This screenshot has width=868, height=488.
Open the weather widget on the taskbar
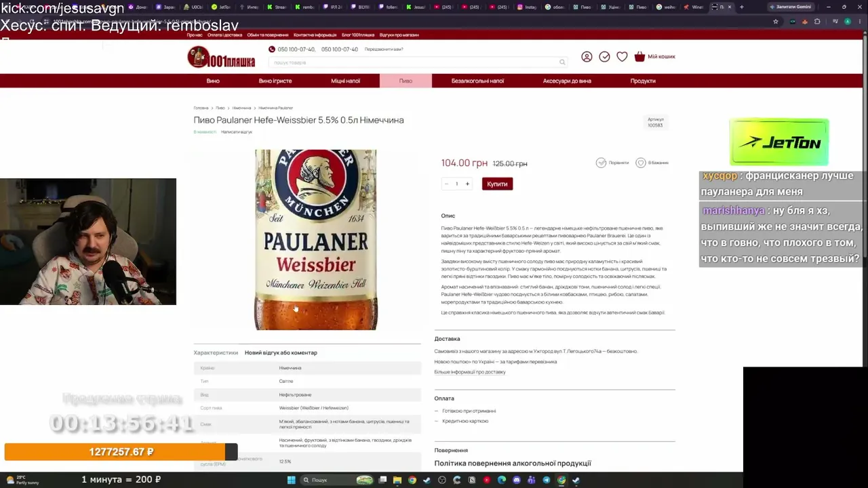[22, 480]
